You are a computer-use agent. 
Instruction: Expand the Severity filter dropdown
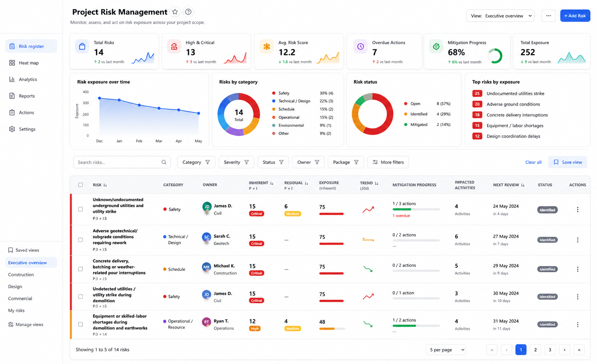click(236, 162)
